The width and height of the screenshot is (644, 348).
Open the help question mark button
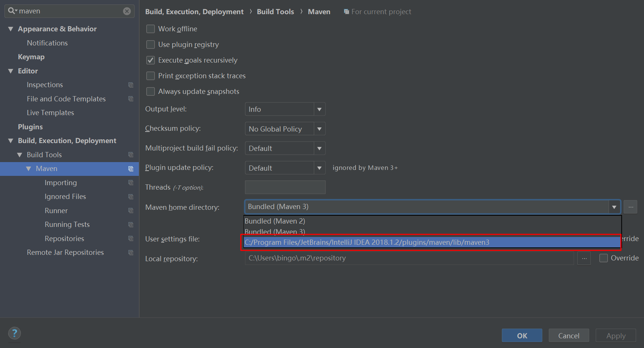click(15, 333)
